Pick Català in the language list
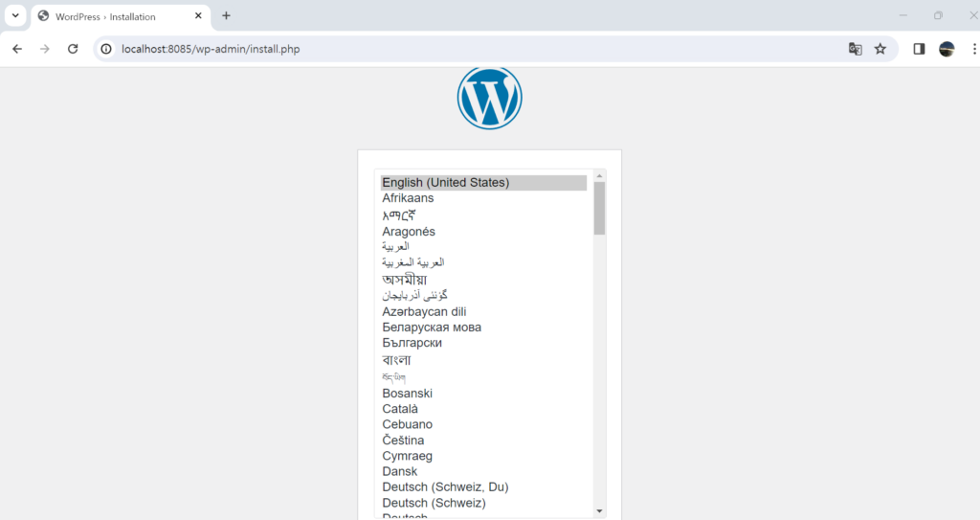The image size is (980, 520). click(x=400, y=409)
